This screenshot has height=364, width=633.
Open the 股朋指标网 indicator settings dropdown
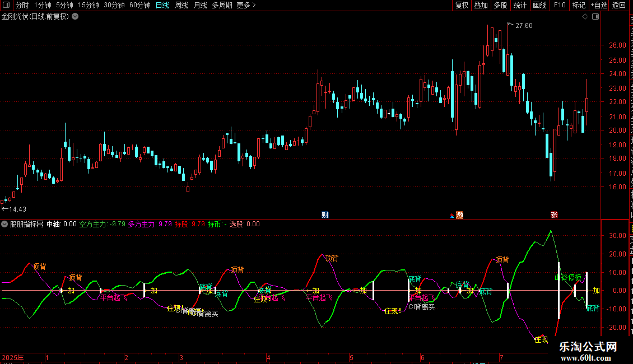(x=4, y=224)
